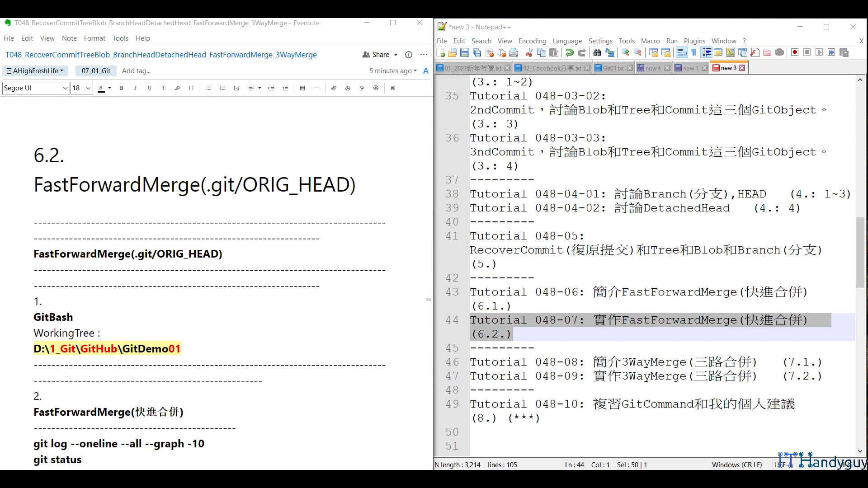This screenshot has height=488, width=868.
Task: Click the Undo icon in Notepad++ toolbar
Action: [x=570, y=53]
